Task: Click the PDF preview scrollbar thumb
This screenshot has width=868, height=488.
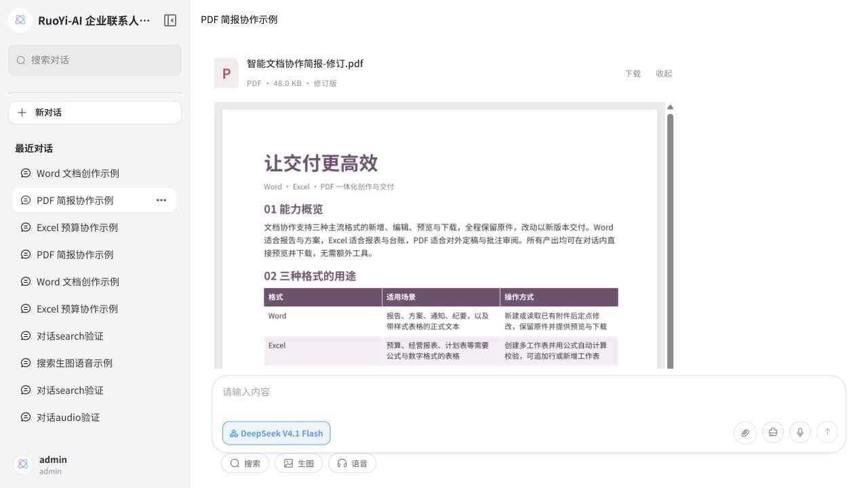Action: (670, 241)
